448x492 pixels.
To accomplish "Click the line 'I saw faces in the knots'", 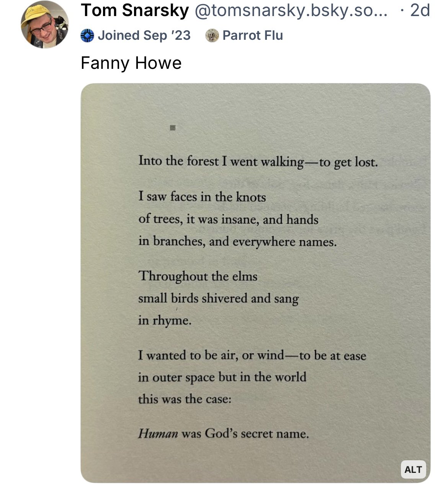I will tap(202, 197).
